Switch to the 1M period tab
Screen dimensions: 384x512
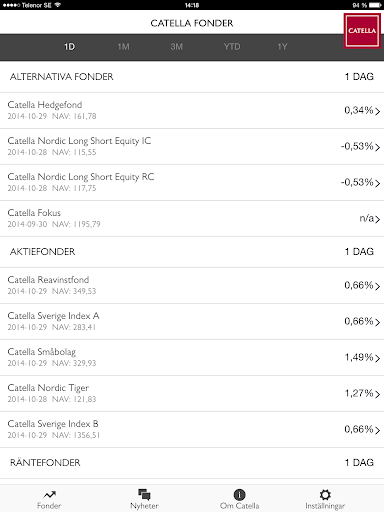(123, 47)
